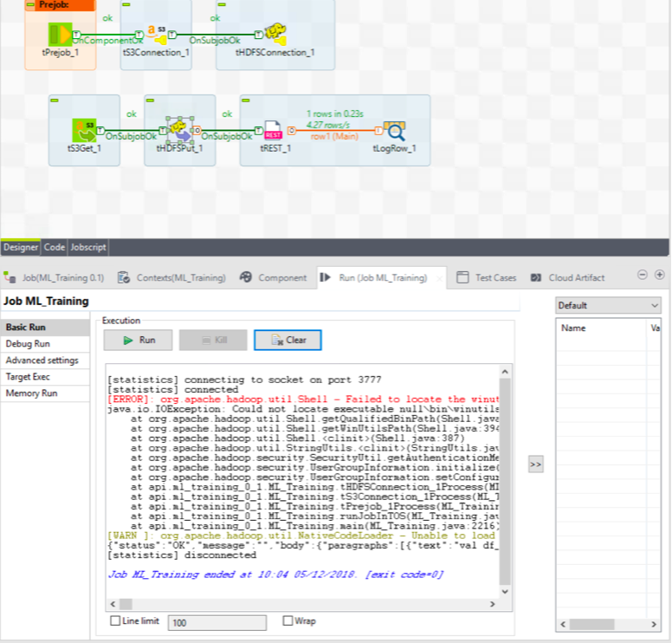Select the tLogRow_1 magnifier icon

[x=395, y=131]
